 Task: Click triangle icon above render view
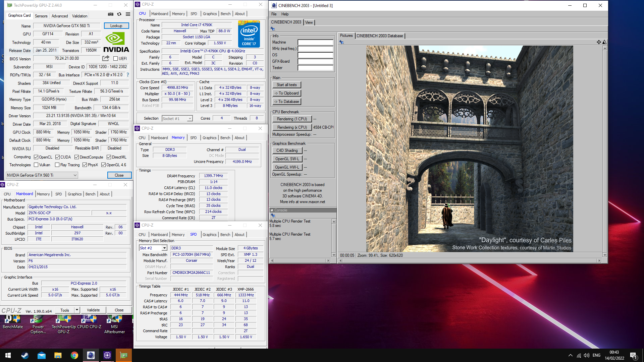point(604,42)
